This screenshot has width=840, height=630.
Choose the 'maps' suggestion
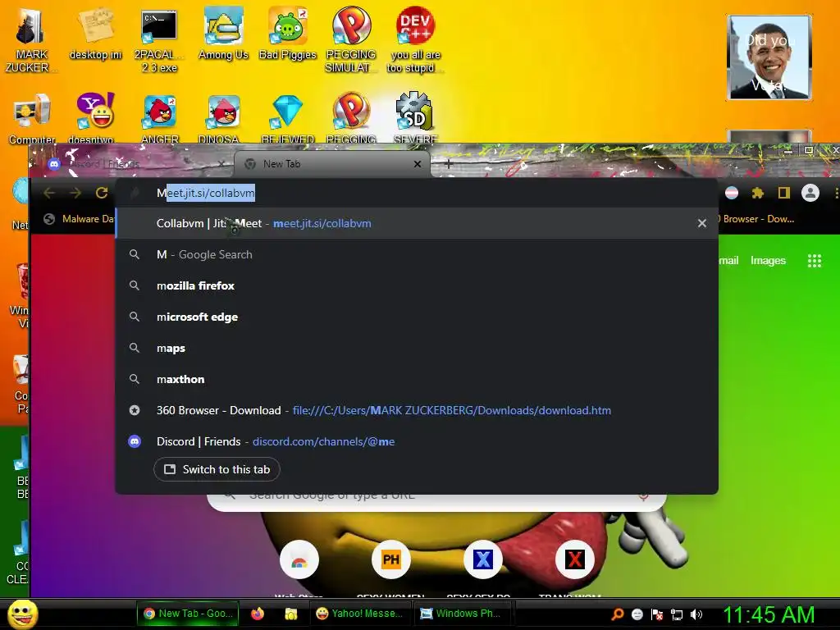click(x=416, y=348)
